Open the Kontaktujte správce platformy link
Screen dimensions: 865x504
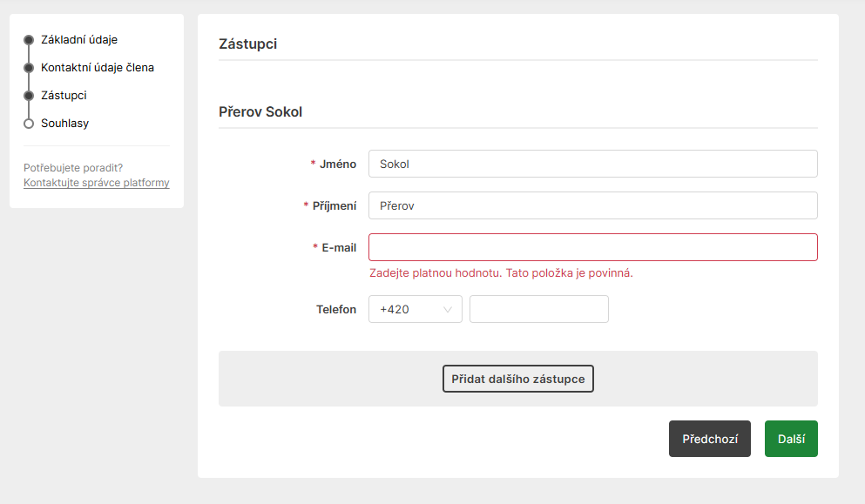[97, 183]
